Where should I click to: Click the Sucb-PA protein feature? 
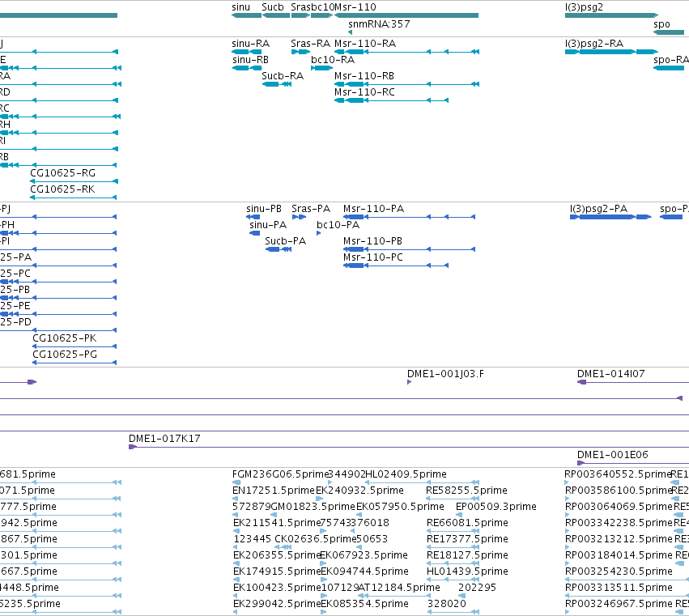click(279, 249)
